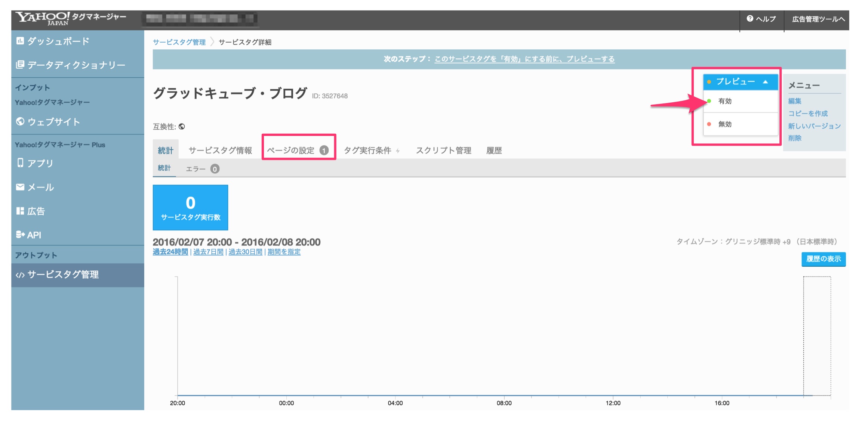Select 無効 in the status dropdown
Viewport: 868px width, 425px height.
pyautogui.click(x=740, y=124)
